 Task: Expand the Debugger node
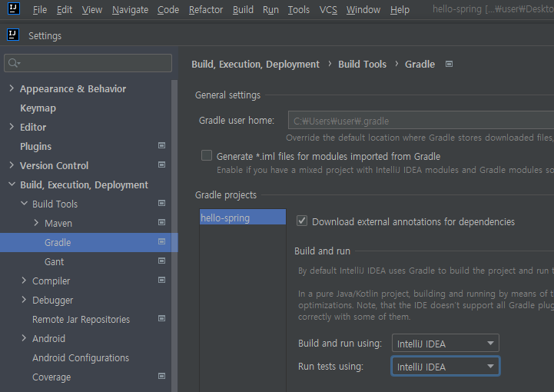tap(24, 300)
